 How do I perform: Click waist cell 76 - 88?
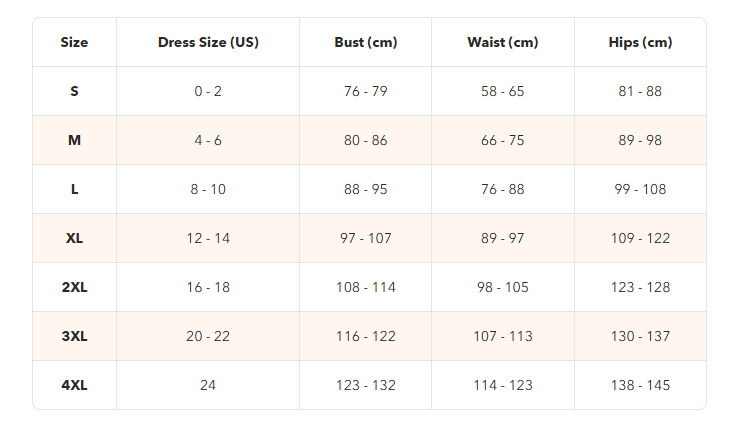click(502, 189)
